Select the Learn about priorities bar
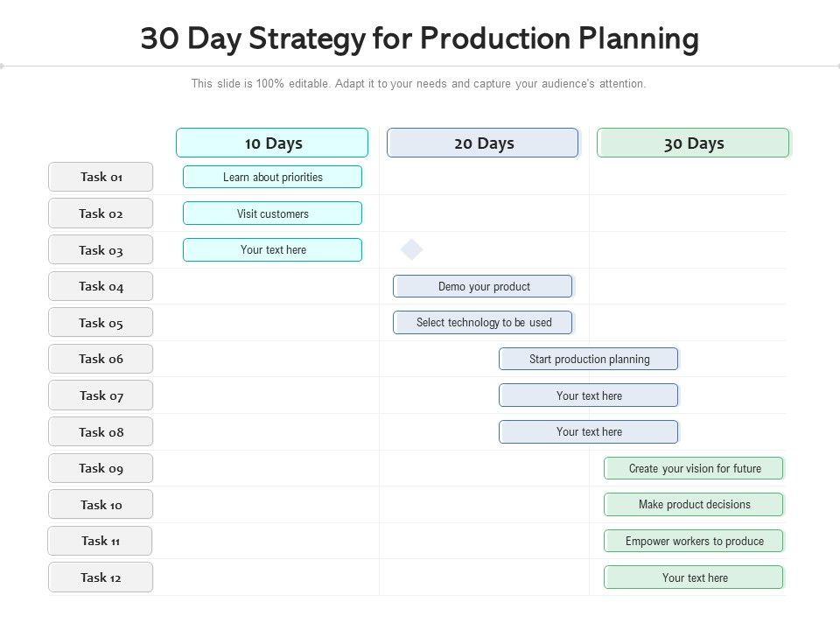The width and height of the screenshot is (840, 630). [x=272, y=177]
